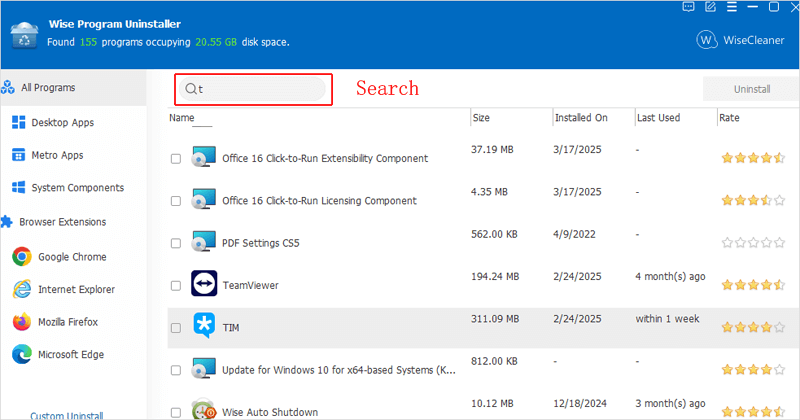Click the star rating for TIM
This screenshot has width=800, height=420.
click(x=753, y=328)
